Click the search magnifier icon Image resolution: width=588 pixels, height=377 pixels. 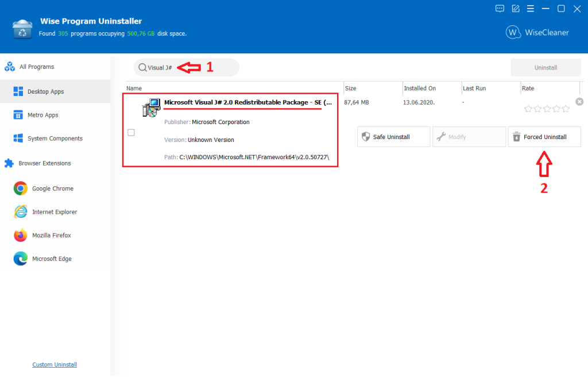click(142, 68)
